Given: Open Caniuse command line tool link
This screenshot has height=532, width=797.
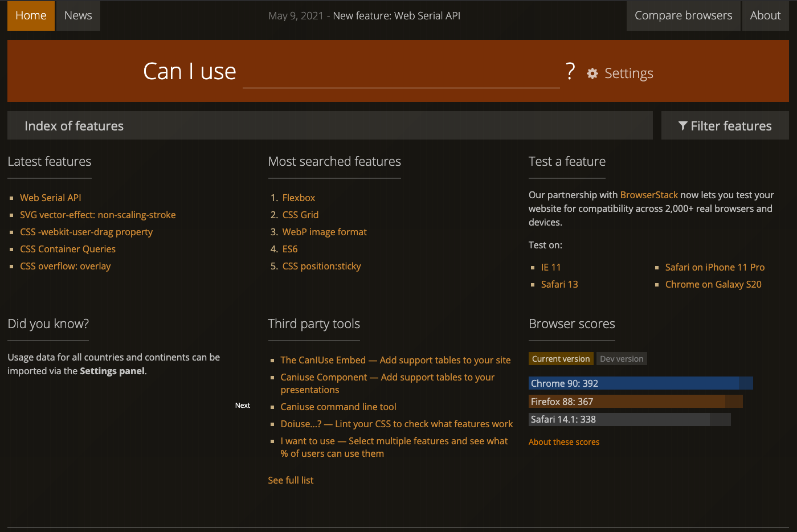Looking at the screenshot, I should (338, 407).
